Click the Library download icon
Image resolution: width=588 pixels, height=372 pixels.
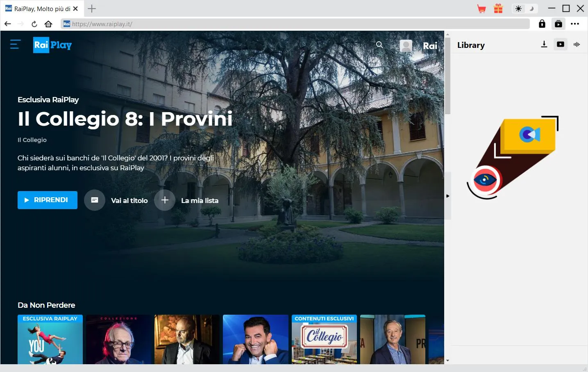tap(544, 44)
